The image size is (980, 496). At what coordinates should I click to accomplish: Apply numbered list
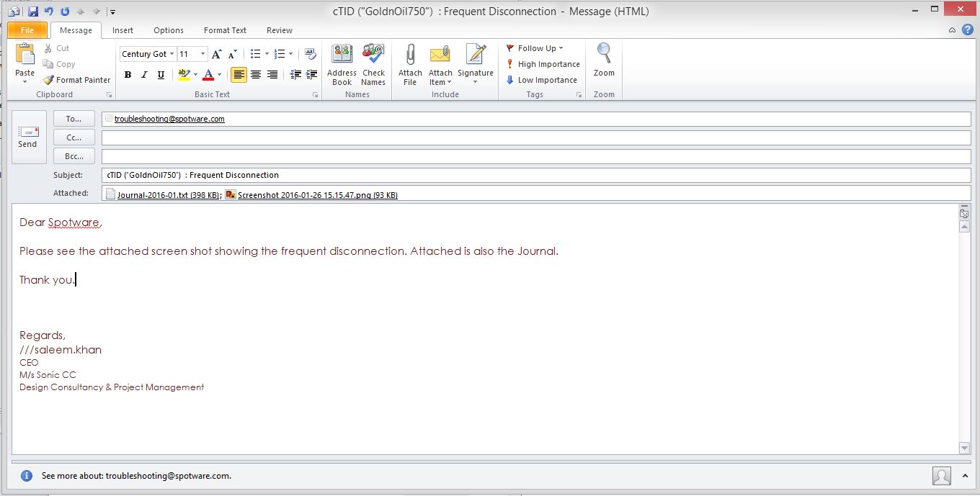click(x=280, y=54)
